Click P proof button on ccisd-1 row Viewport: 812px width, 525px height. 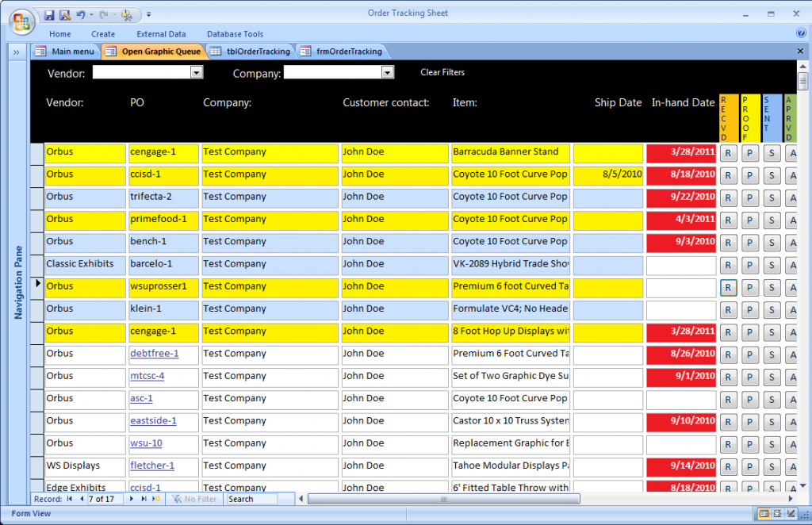point(750,175)
